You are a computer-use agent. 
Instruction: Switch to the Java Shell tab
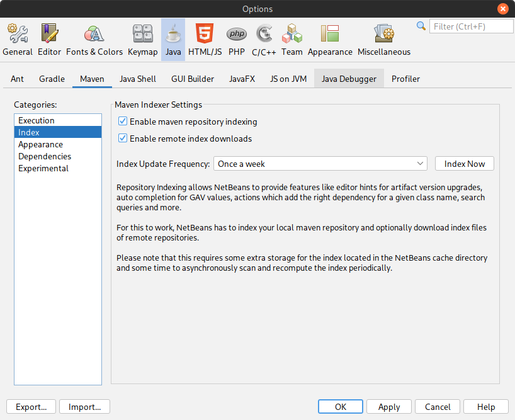[138, 79]
